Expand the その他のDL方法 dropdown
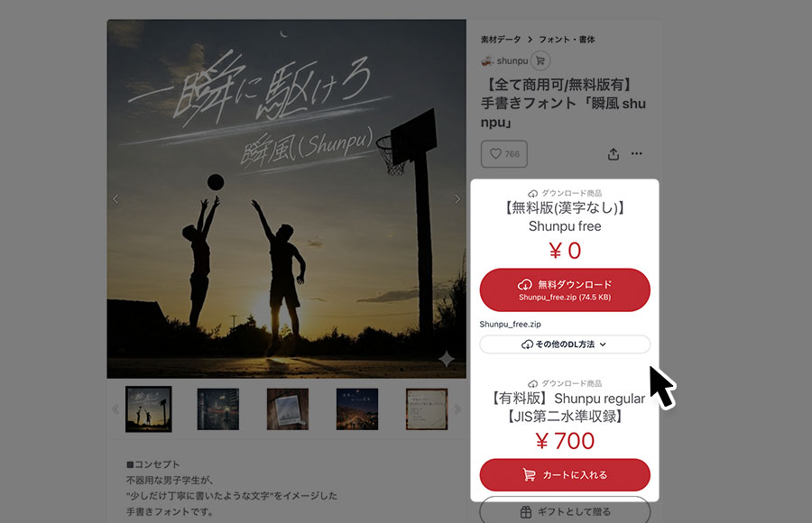This screenshot has width=812, height=523. [x=565, y=344]
